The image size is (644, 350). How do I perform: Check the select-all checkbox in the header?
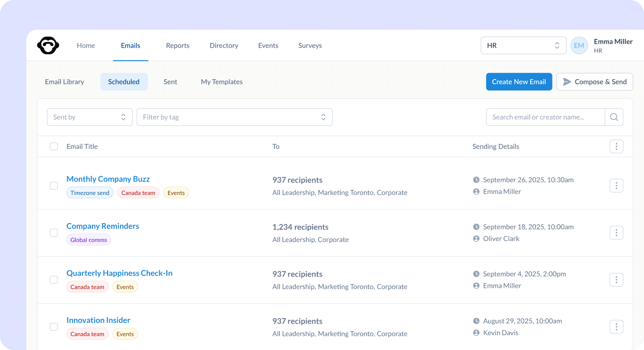tap(53, 146)
